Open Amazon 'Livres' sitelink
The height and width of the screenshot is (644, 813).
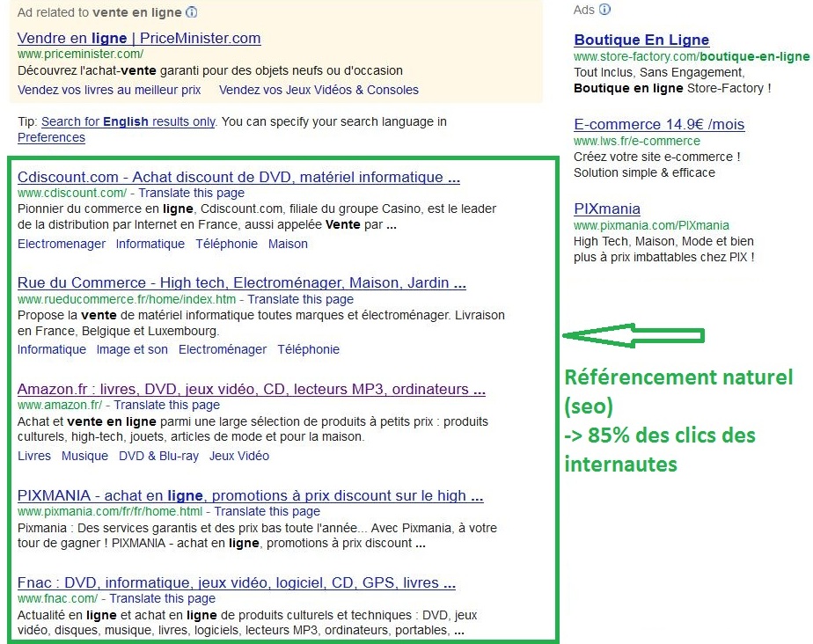(x=34, y=456)
